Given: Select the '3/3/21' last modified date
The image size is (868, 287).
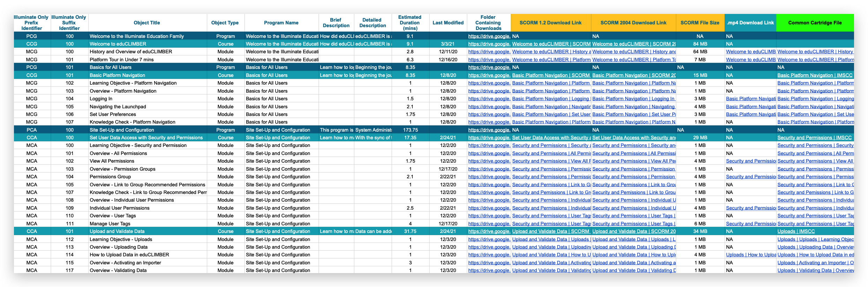Looking at the screenshot, I should (448, 44).
